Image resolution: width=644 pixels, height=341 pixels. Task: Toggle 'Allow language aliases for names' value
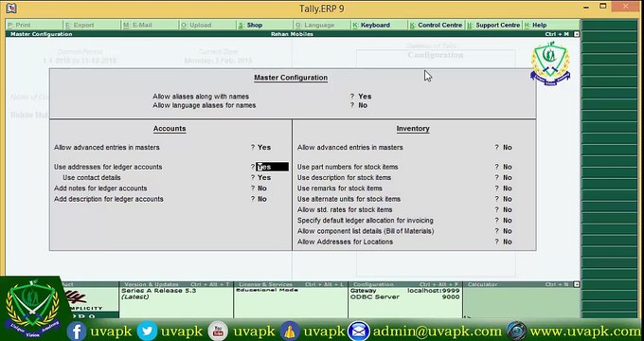tap(363, 105)
